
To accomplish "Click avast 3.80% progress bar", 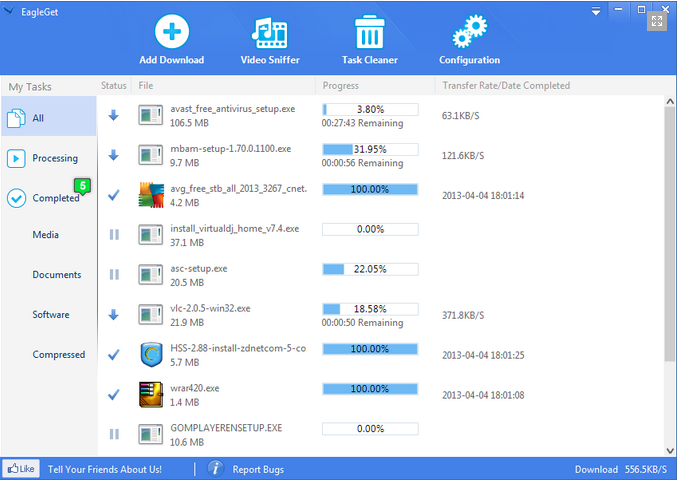I will point(370,109).
